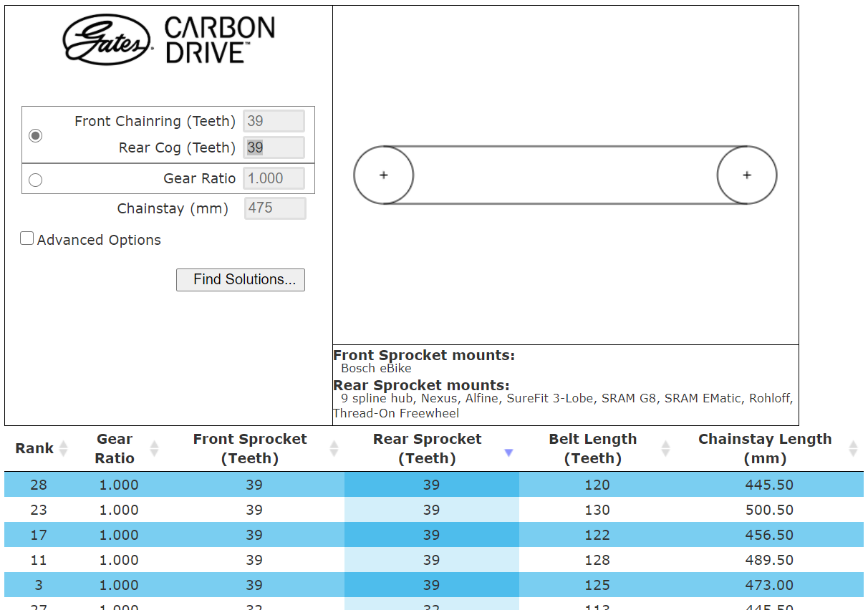Sort by Gear Ratio column arrows
The width and height of the screenshot is (868, 610).
click(x=154, y=449)
